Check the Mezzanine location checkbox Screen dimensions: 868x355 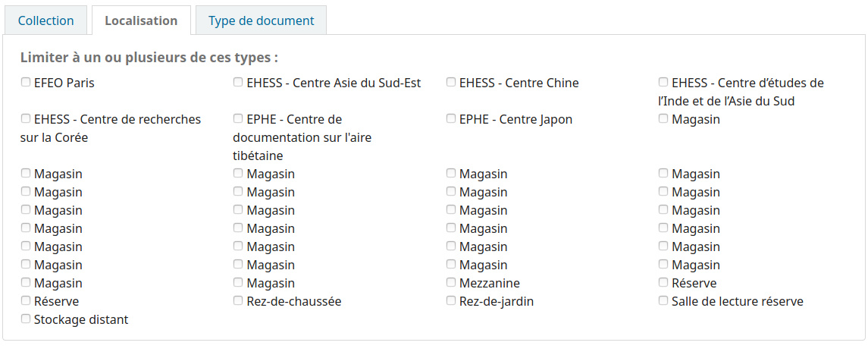click(451, 283)
